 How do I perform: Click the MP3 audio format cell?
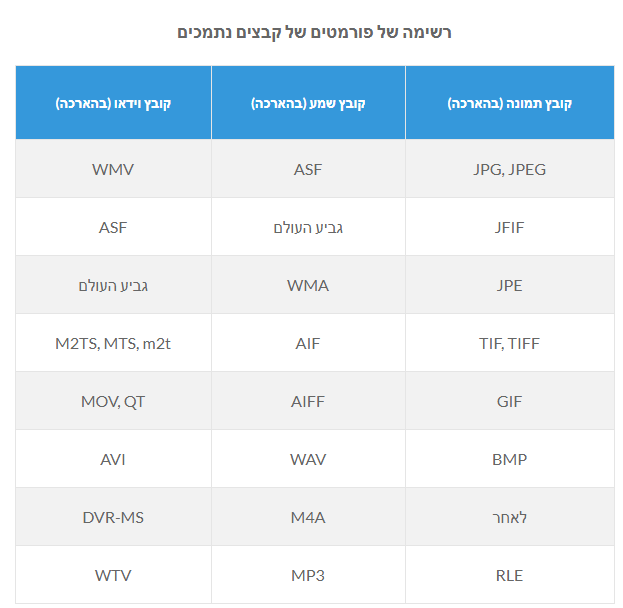point(308,575)
